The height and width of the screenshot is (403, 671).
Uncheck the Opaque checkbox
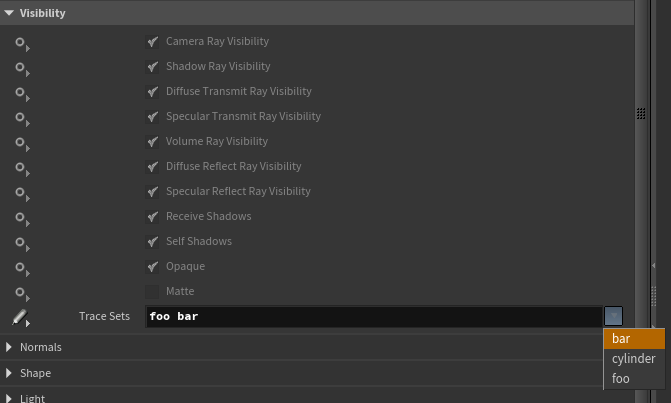(x=153, y=266)
